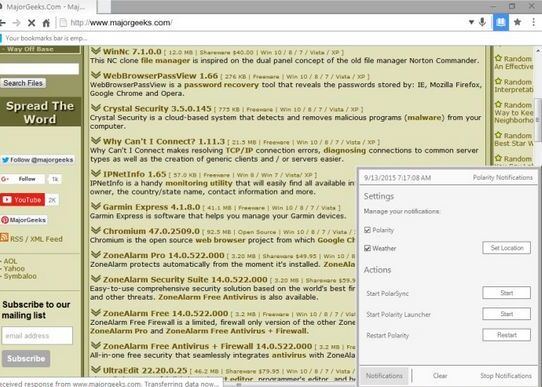
Task: Bookmark page with the star icon
Action: pos(517,22)
